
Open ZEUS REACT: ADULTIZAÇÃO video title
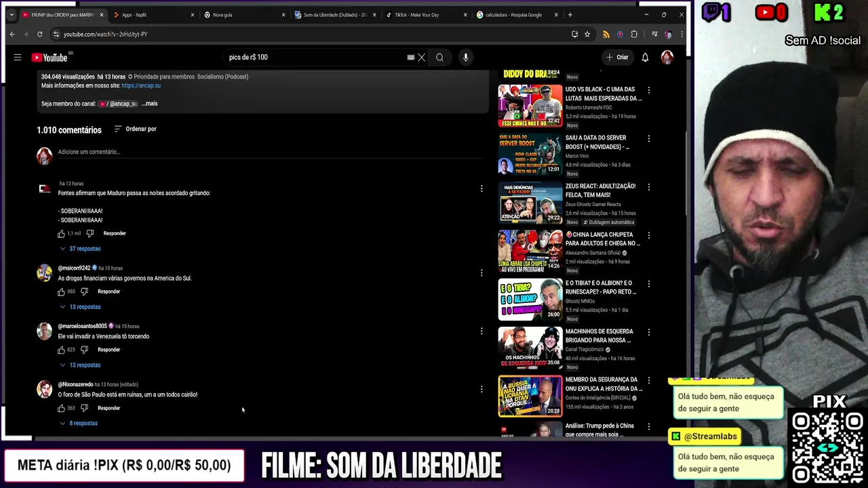pyautogui.click(x=600, y=190)
